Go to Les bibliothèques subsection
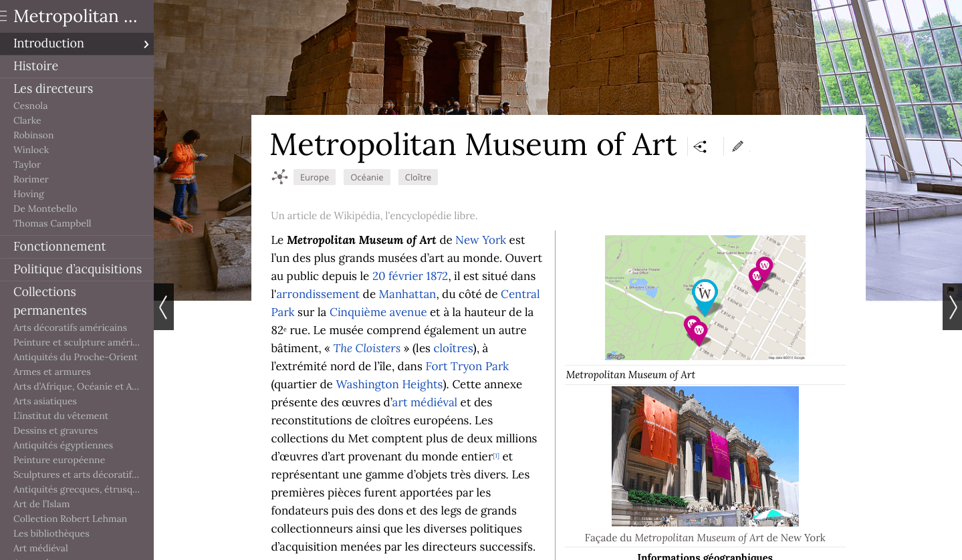The height and width of the screenshot is (560, 962). tap(51, 533)
